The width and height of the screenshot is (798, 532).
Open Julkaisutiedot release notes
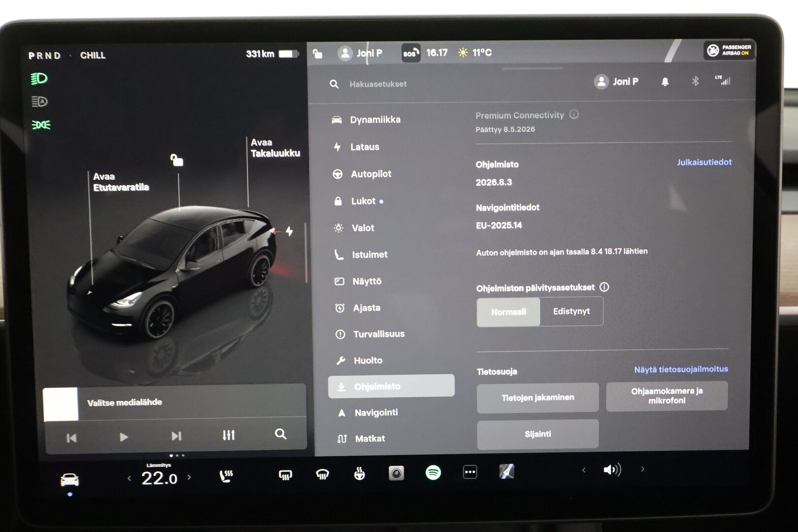coord(704,162)
